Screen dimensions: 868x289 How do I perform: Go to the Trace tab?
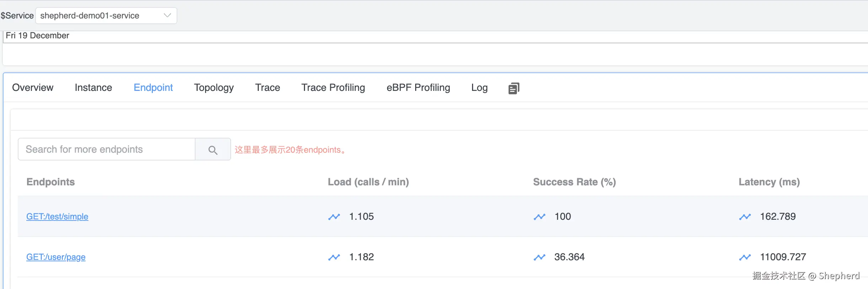[x=268, y=88]
